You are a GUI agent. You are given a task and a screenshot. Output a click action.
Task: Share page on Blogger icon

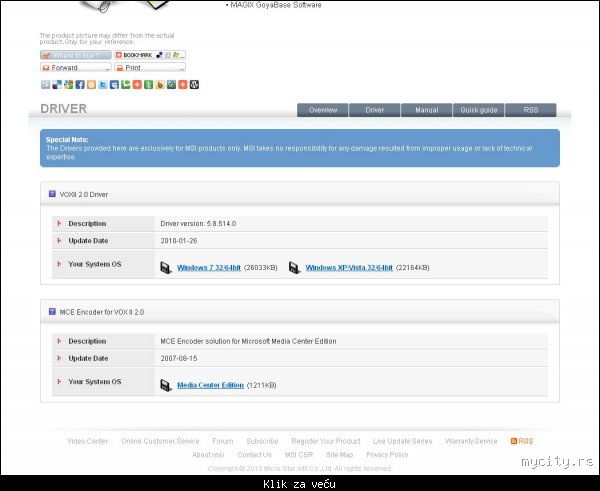[x=91, y=85]
